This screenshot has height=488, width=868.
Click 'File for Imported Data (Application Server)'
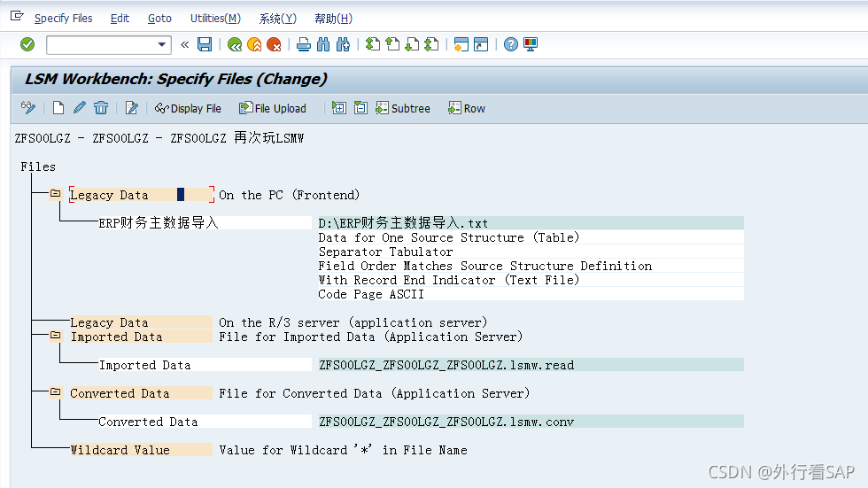pyautogui.click(x=370, y=337)
